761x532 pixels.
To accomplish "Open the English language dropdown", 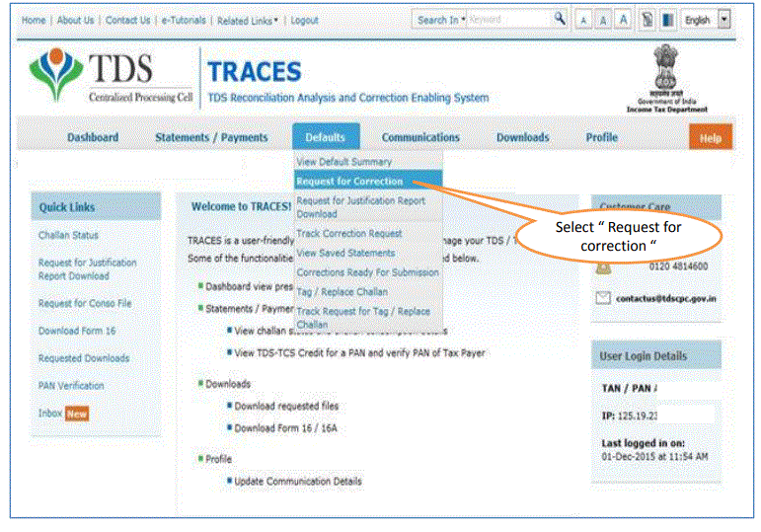I will (x=724, y=20).
